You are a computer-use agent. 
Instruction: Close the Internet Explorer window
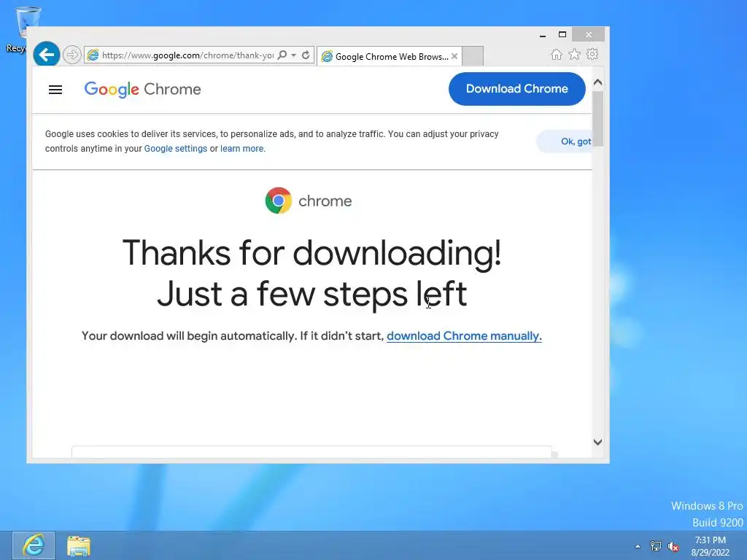(589, 35)
